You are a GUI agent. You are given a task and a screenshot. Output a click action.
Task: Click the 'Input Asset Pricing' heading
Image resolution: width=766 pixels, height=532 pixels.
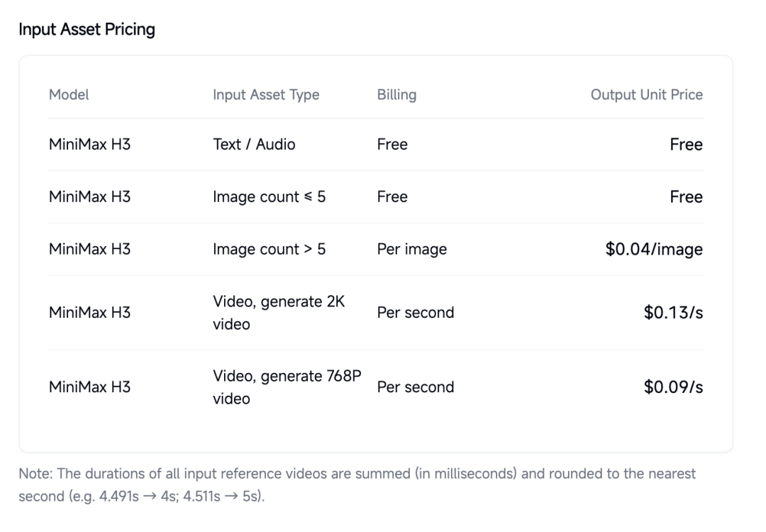click(x=87, y=29)
